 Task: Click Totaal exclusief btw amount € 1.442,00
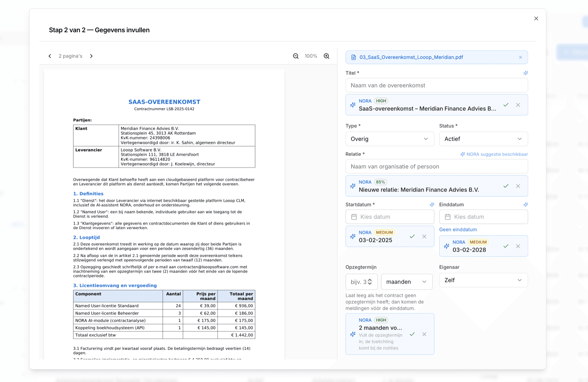[242, 335]
